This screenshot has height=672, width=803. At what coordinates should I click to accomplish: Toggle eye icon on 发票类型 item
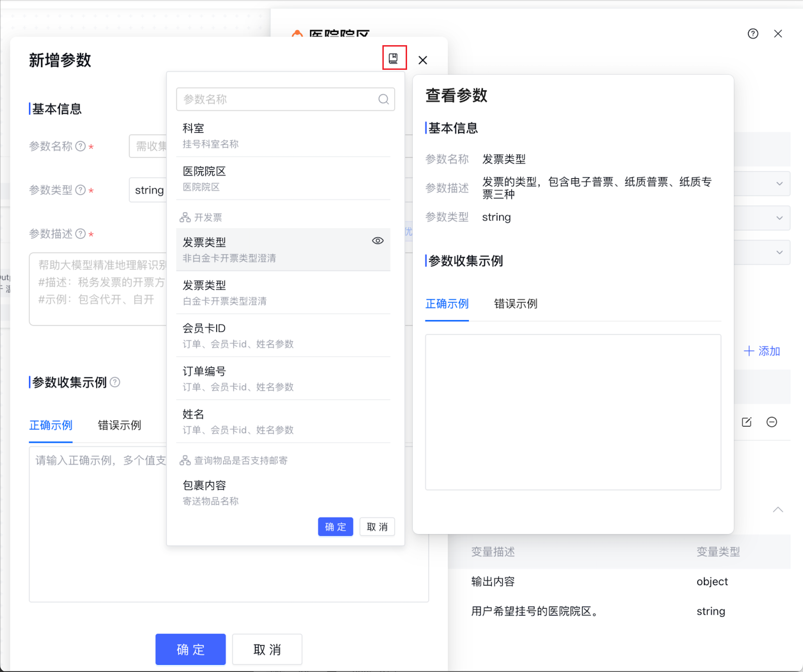coord(378,241)
